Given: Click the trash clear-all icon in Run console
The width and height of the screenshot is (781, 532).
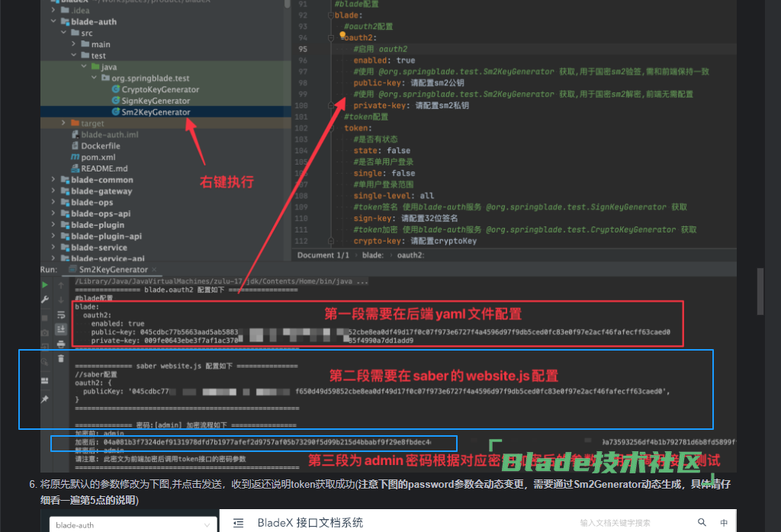Looking at the screenshot, I should point(61,358).
